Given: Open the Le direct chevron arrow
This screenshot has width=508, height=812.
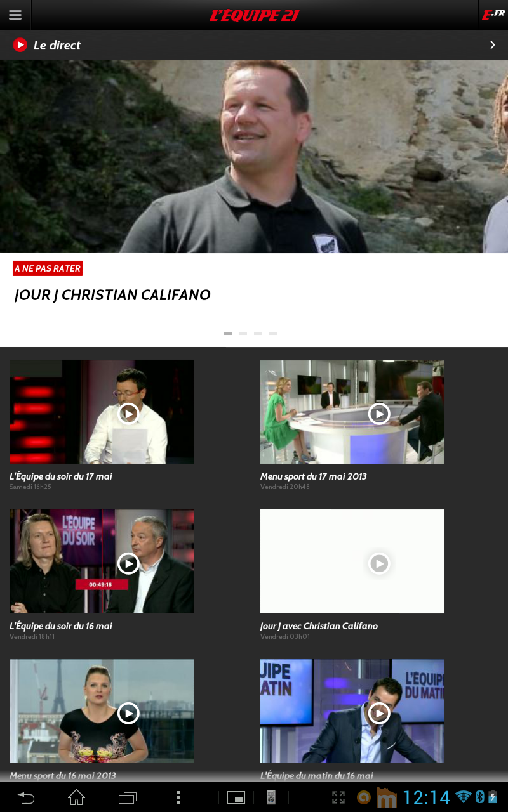Looking at the screenshot, I should (x=492, y=45).
